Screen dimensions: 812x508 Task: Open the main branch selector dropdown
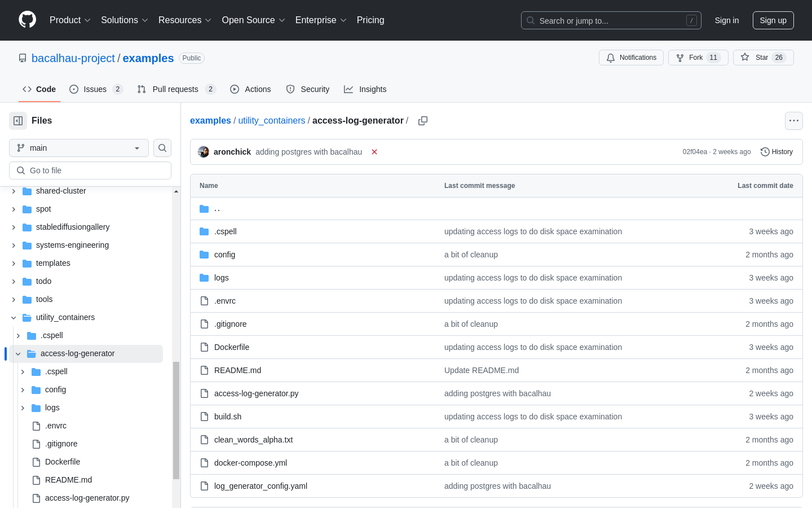[79, 148]
